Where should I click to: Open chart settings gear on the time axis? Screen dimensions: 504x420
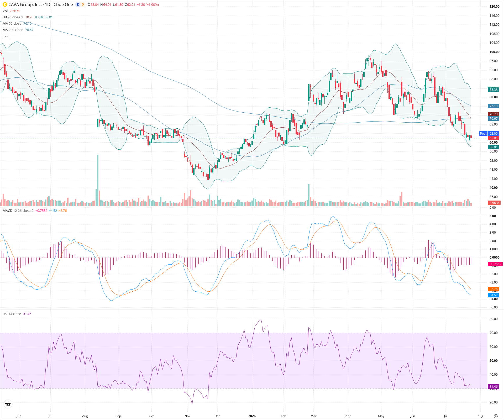[496, 416]
